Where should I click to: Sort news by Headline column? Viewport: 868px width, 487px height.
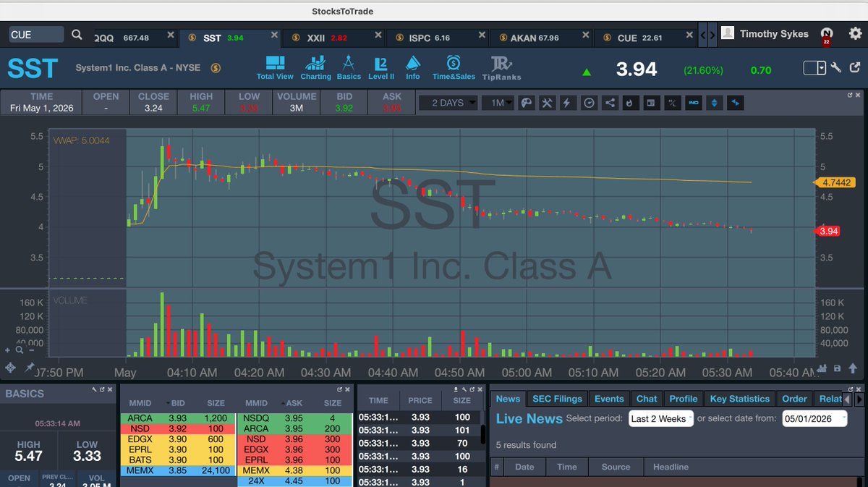671,467
